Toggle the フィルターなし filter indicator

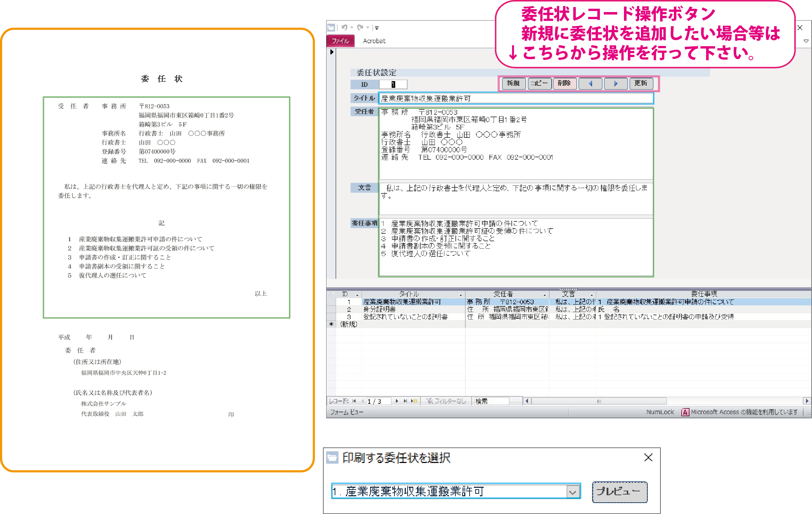pyautogui.click(x=446, y=401)
